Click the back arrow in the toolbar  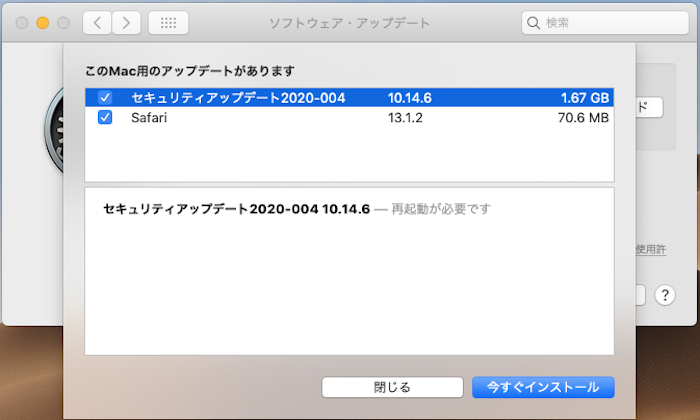point(97,22)
